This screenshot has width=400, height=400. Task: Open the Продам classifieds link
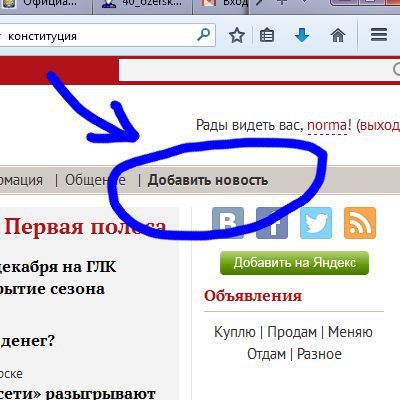[x=292, y=332]
